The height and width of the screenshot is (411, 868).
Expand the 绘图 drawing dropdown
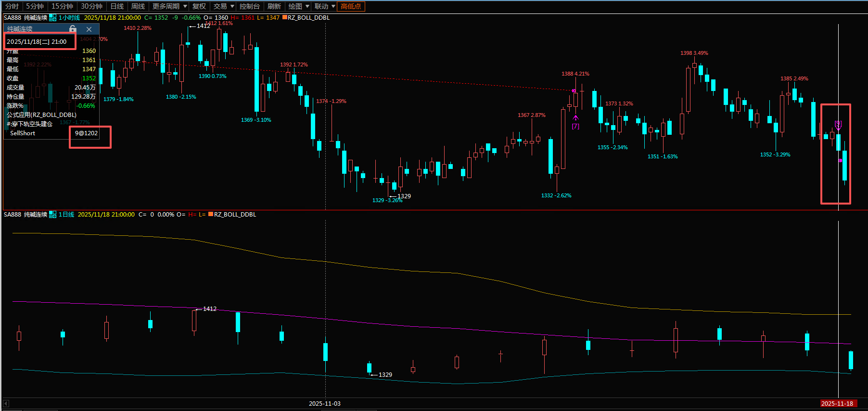(x=299, y=6)
